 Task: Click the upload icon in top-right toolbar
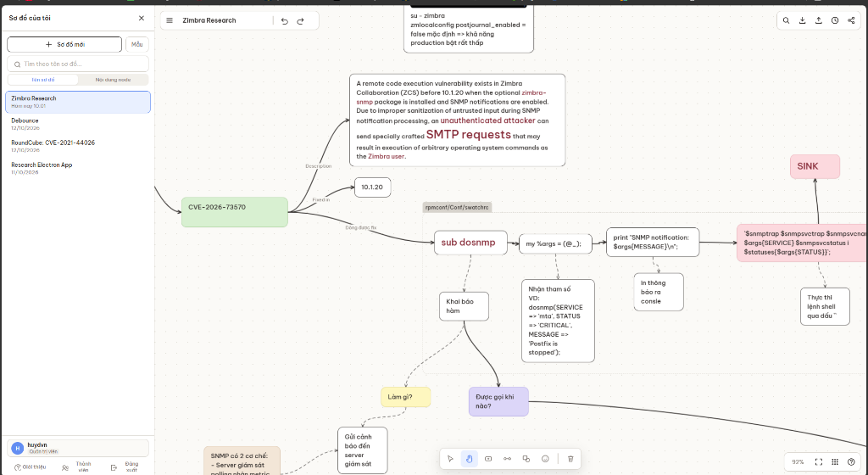point(818,20)
